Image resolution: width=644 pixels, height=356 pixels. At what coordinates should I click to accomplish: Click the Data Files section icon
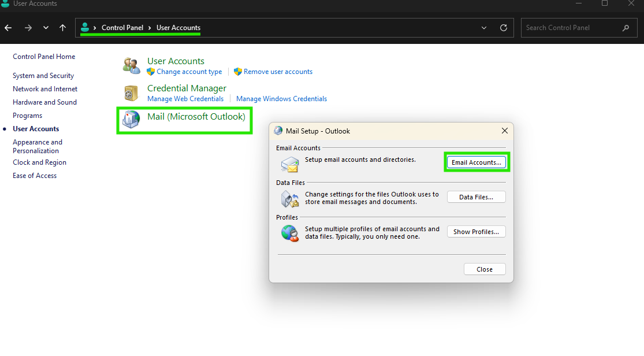click(290, 199)
